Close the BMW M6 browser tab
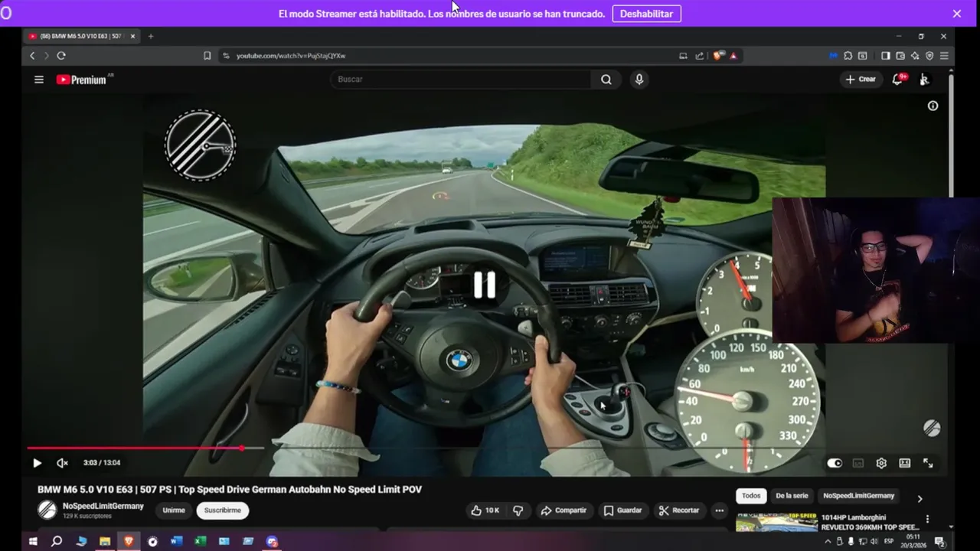Viewport: 980px width, 551px height. click(x=132, y=36)
